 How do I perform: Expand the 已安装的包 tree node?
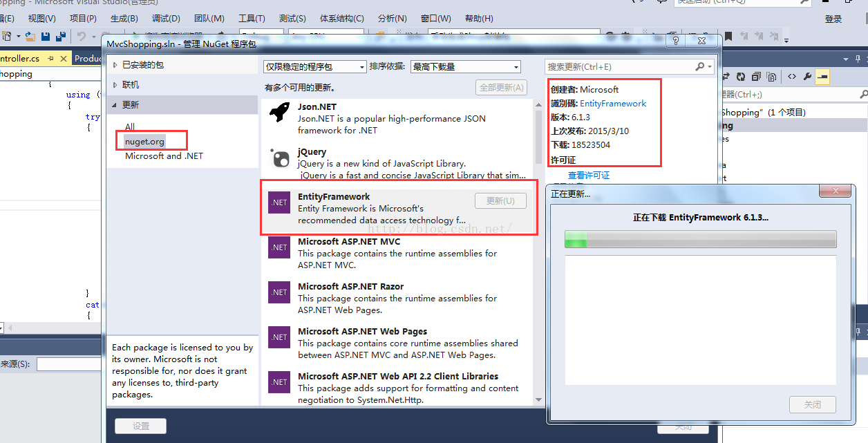(115, 65)
